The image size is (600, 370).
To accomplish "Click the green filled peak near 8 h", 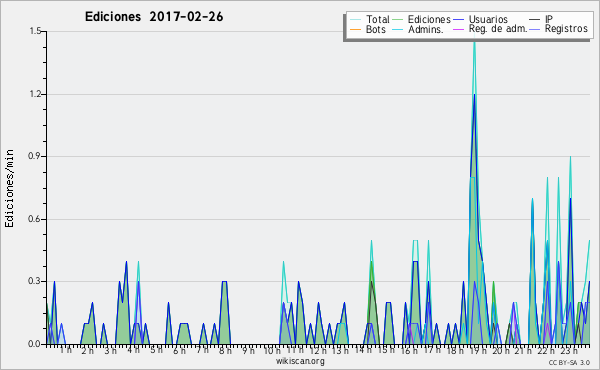I will point(225,314).
